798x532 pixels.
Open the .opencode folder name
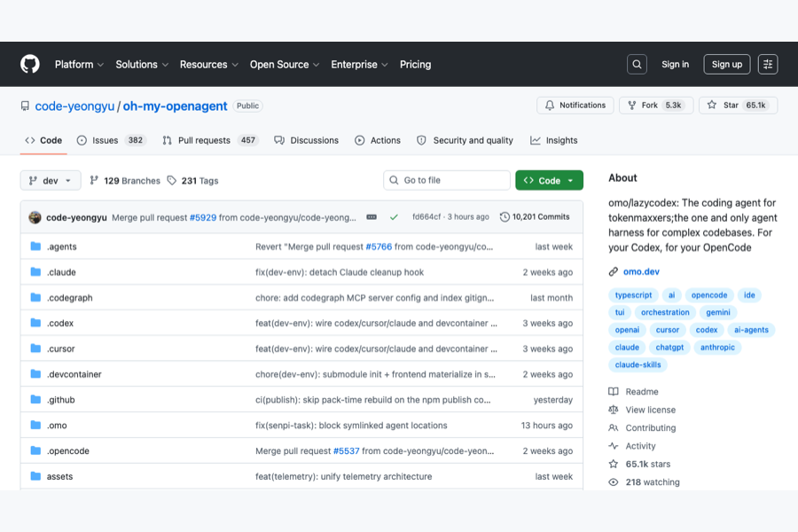(67, 451)
